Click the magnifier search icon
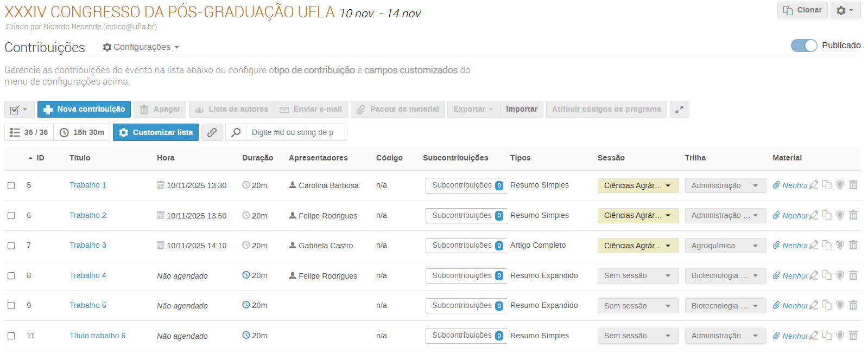The width and height of the screenshot is (868, 354). pyautogui.click(x=236, y=132)
